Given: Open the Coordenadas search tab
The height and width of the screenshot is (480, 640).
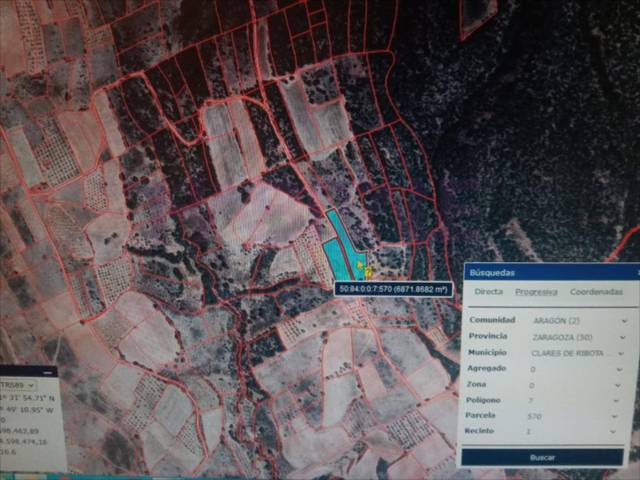Looking at the screenshot, I should click(596, 292).
